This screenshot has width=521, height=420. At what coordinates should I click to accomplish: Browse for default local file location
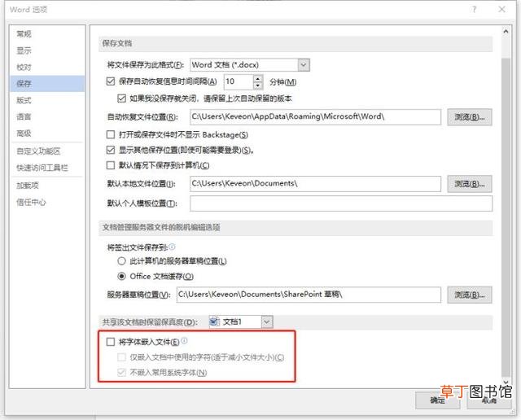470,184
